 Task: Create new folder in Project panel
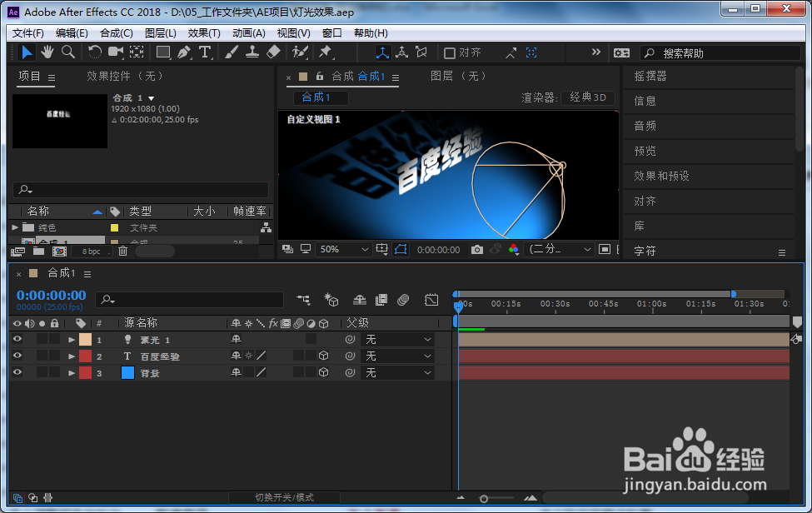point(38,251)
